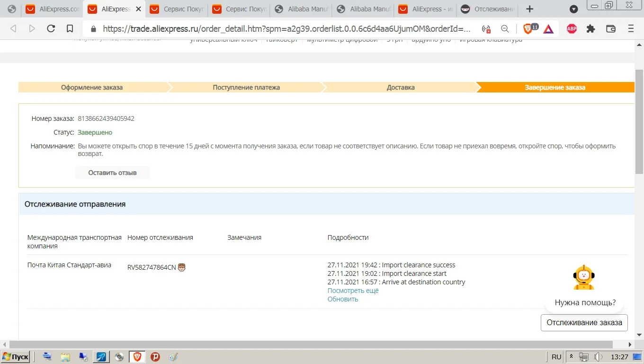Click the Оставить отзыв button

coord(112,173)
